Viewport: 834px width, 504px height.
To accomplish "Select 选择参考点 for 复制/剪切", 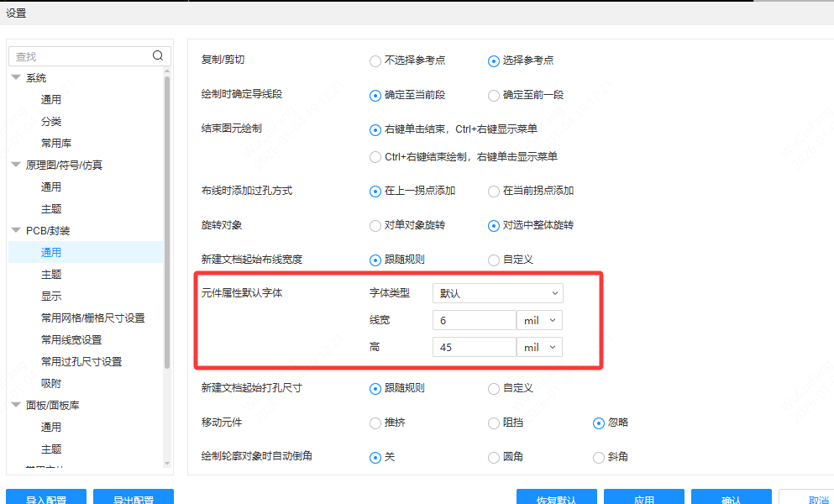I will (x=494, y=60).
